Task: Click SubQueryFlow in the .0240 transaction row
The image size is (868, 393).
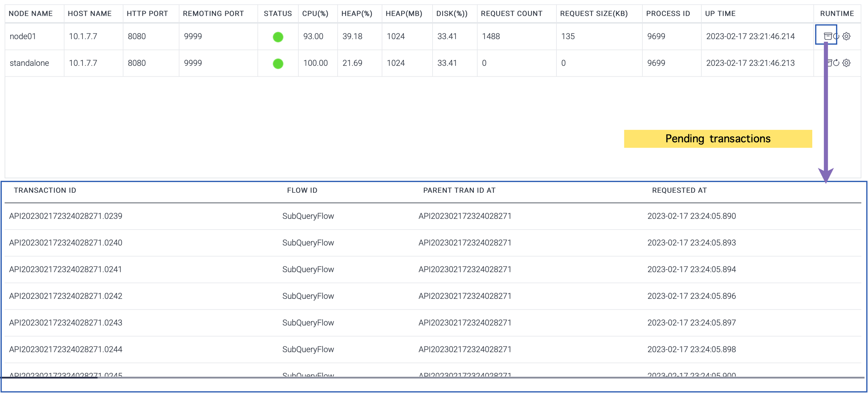Action: click(x=308, y=243)
